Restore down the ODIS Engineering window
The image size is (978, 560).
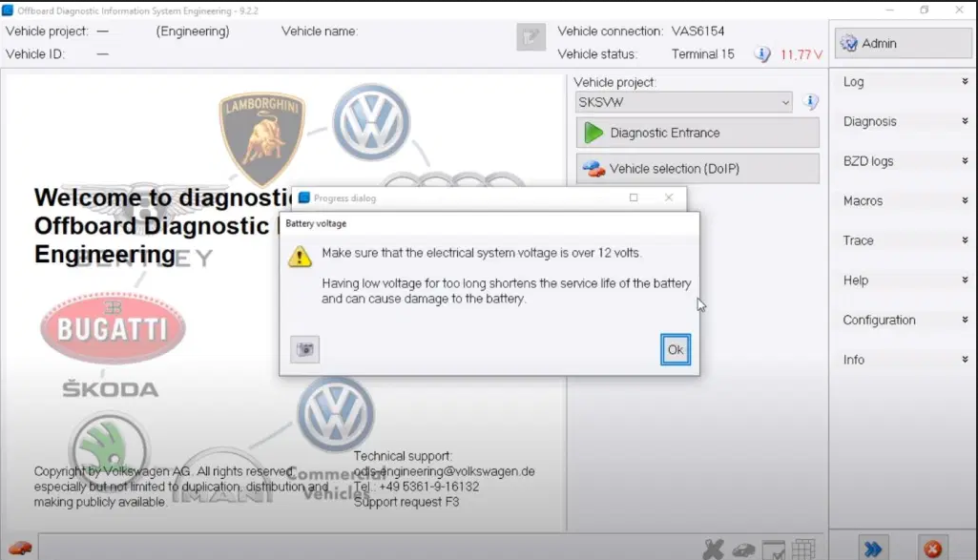(x=925, y=10)
